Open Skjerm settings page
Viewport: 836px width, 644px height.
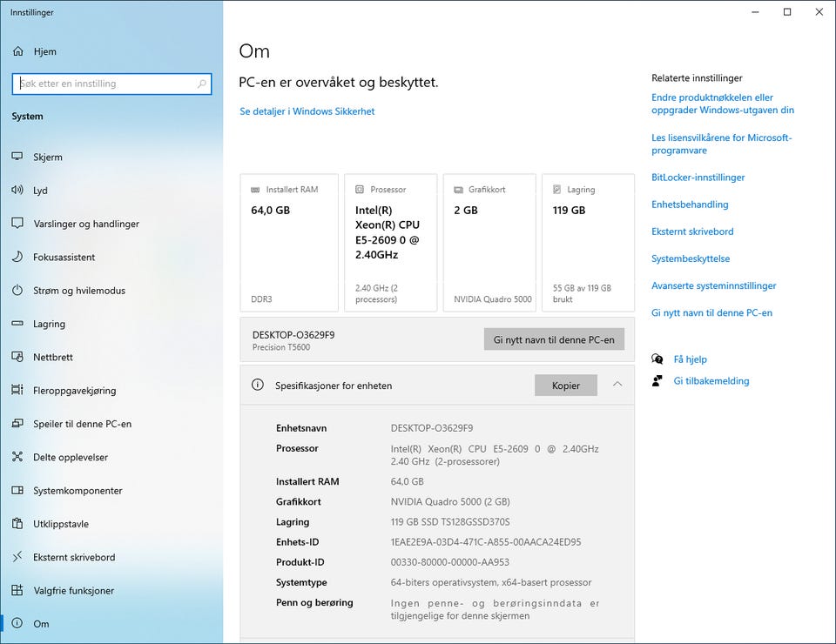[111, 157]
